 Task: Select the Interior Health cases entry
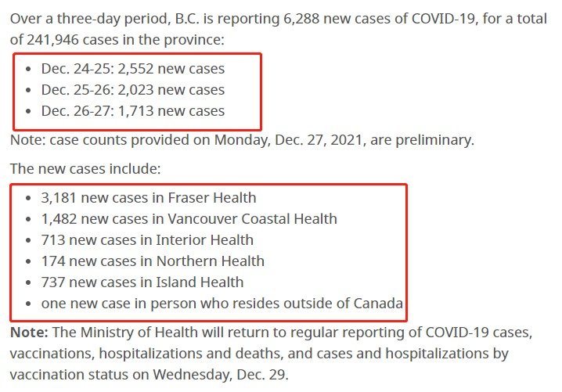[147, 239]
